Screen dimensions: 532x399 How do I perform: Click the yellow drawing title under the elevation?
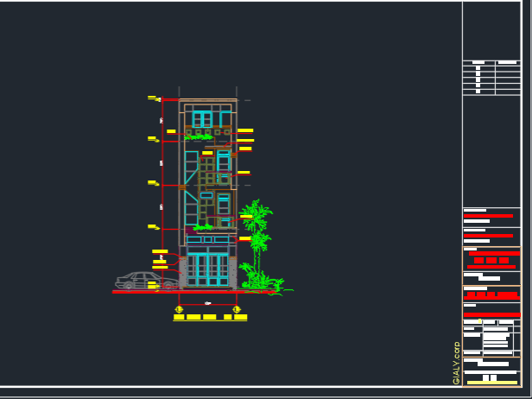pos(209,317)
